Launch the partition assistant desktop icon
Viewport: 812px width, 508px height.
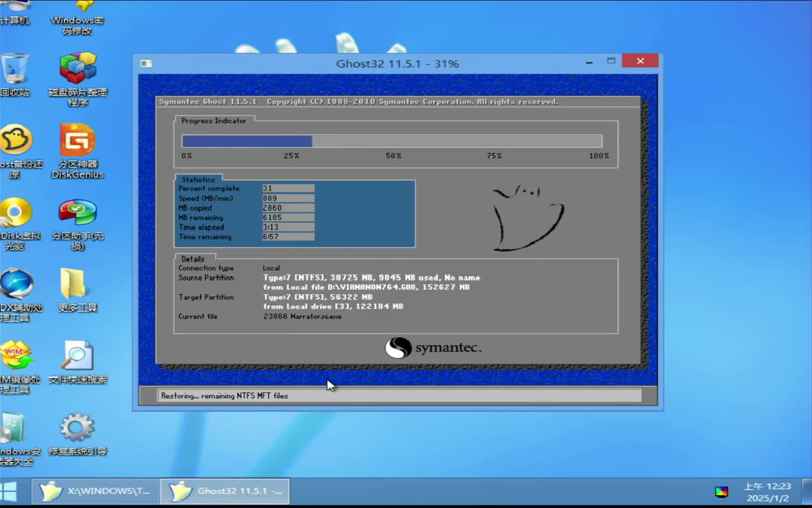[78, 213]
